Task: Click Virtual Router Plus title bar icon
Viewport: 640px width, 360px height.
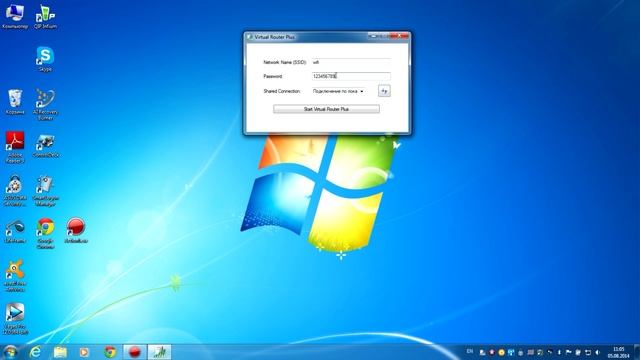Action: [x=249, y=37]
